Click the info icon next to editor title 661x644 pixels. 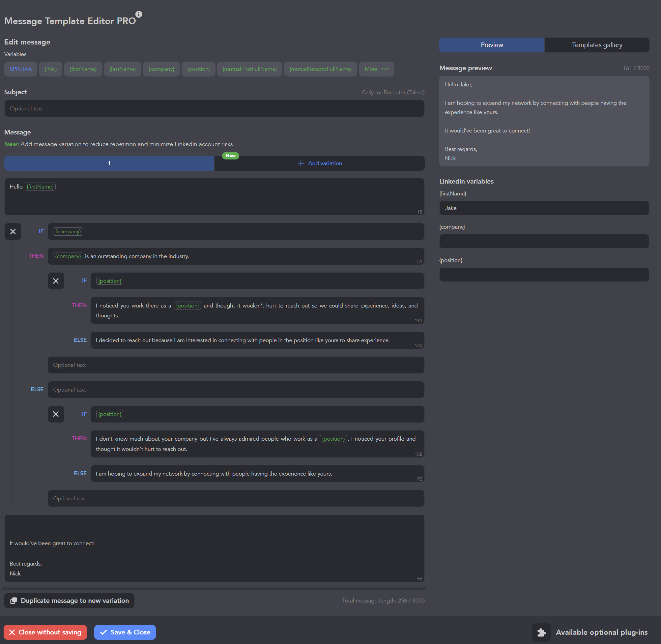pos(139,14)
